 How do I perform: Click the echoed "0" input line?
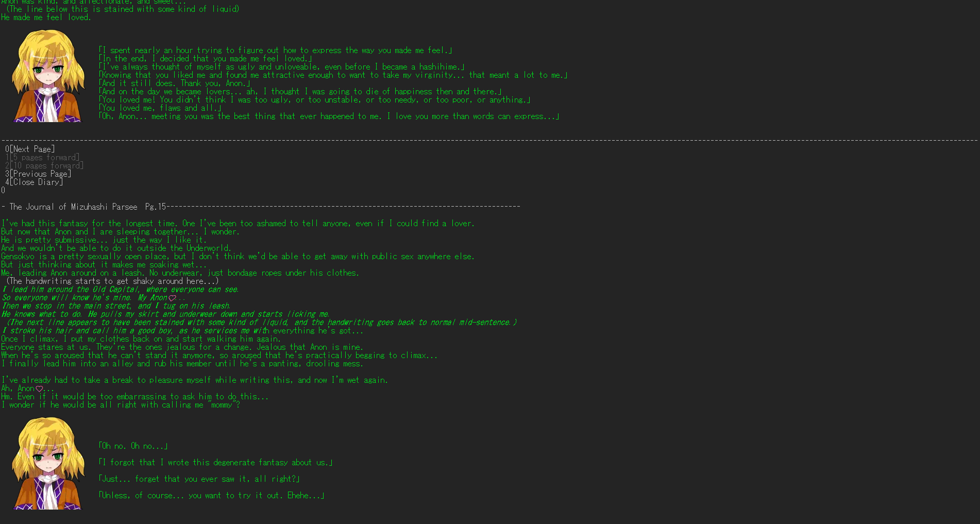pyautogui.click(x=3, y=190)
